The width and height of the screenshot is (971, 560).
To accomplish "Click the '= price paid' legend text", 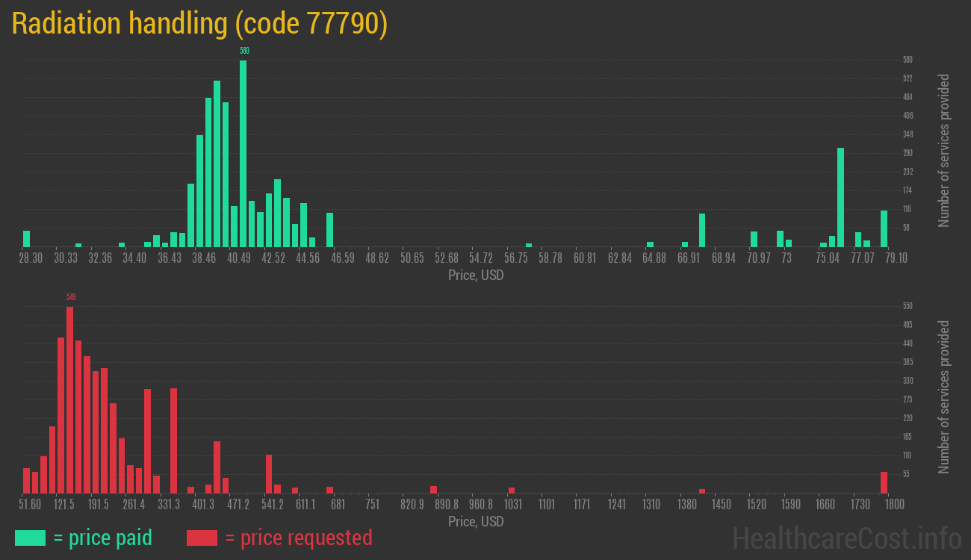I will click(103, 538).
